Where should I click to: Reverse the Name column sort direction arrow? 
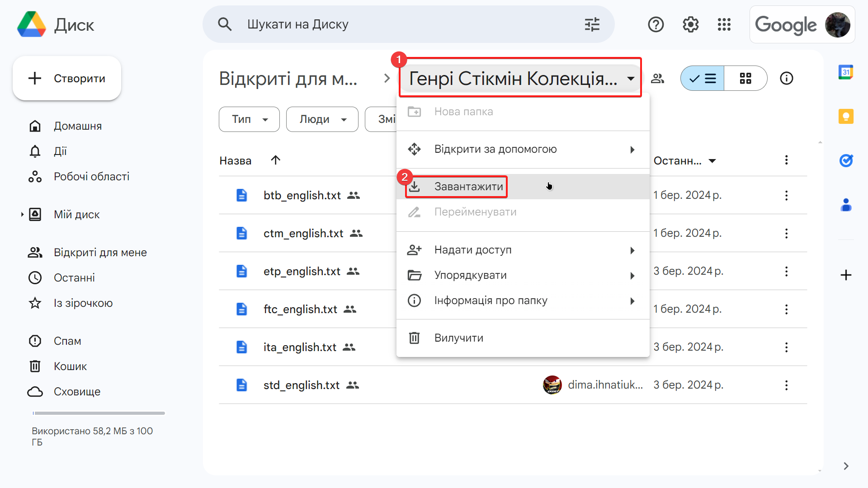pyautogui.click(x=275, y=160)
